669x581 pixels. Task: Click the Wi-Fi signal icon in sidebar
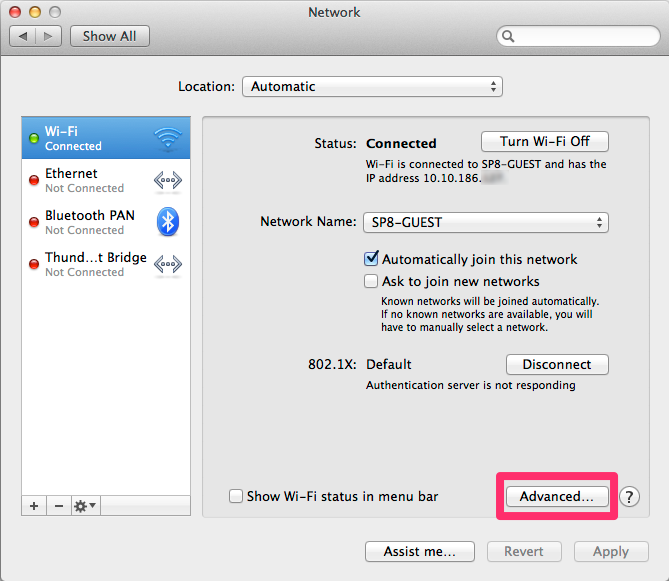click(x=167, y=138)
